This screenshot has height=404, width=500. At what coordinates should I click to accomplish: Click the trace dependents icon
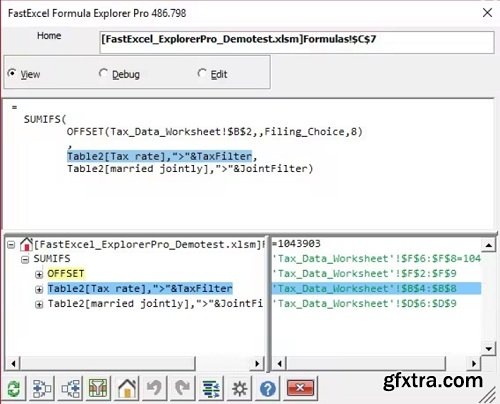[70, 388]
